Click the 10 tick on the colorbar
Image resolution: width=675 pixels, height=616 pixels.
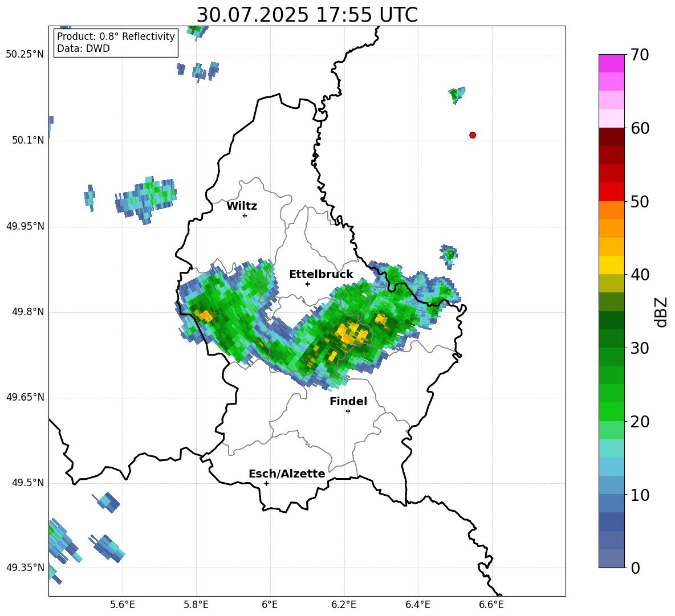click(x=639, y=495)
